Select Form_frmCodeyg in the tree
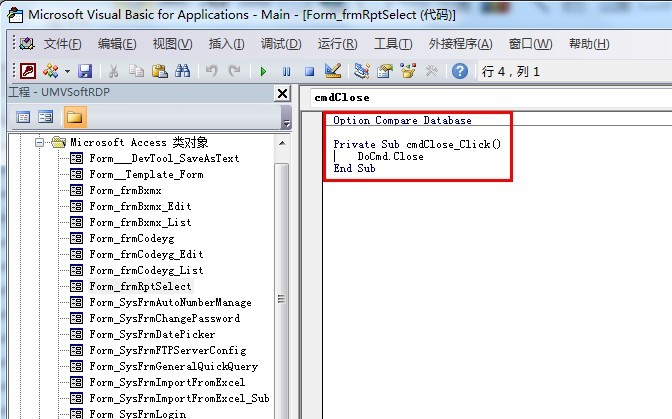672x419 pixels. click(132, 238)
